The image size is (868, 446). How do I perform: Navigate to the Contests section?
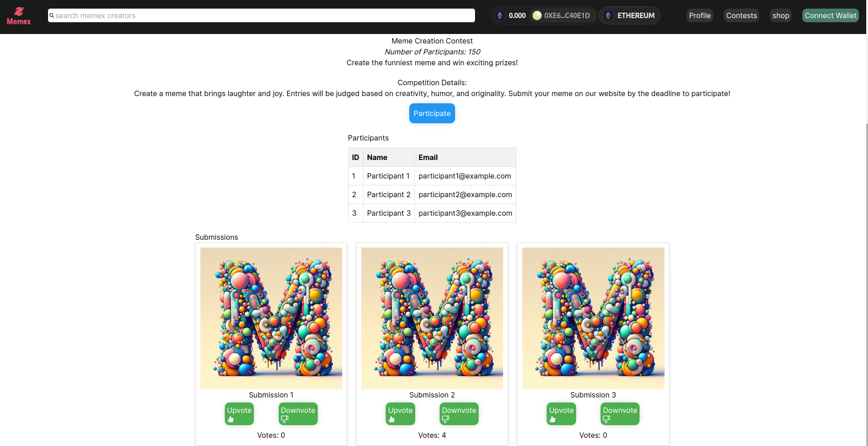[741, 15]
